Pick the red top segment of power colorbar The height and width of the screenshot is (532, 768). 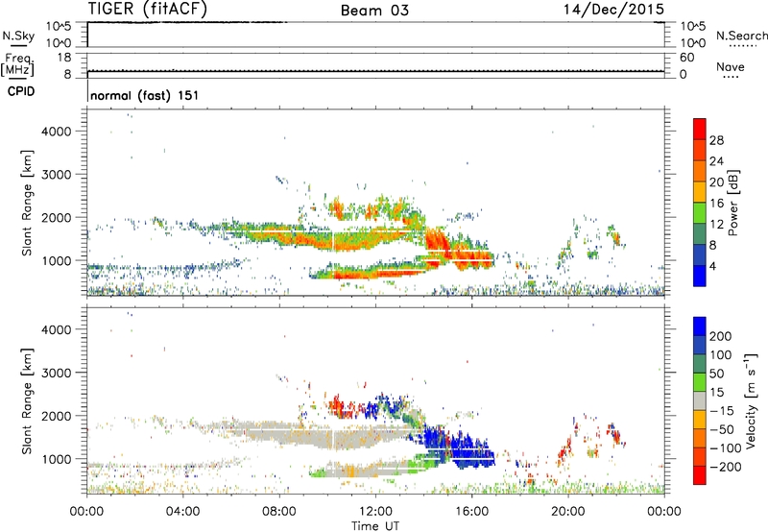point(700,130)
